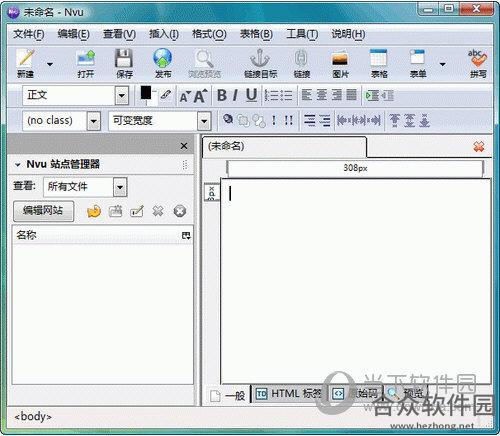Publish the page with 发布 globe icon
Image resolution: width=500 pixels, height=436 pixels.
[163, 63]
